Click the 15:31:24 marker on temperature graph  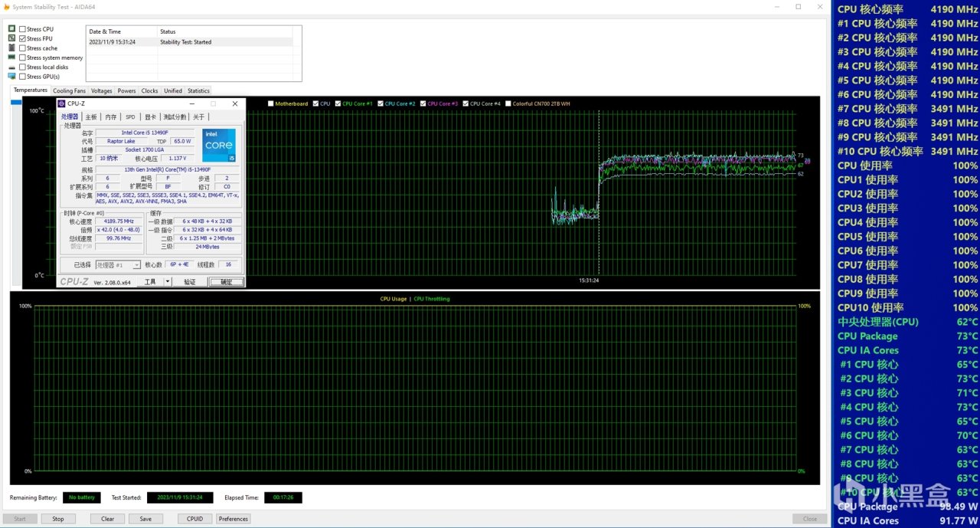(x=589, y=280)
